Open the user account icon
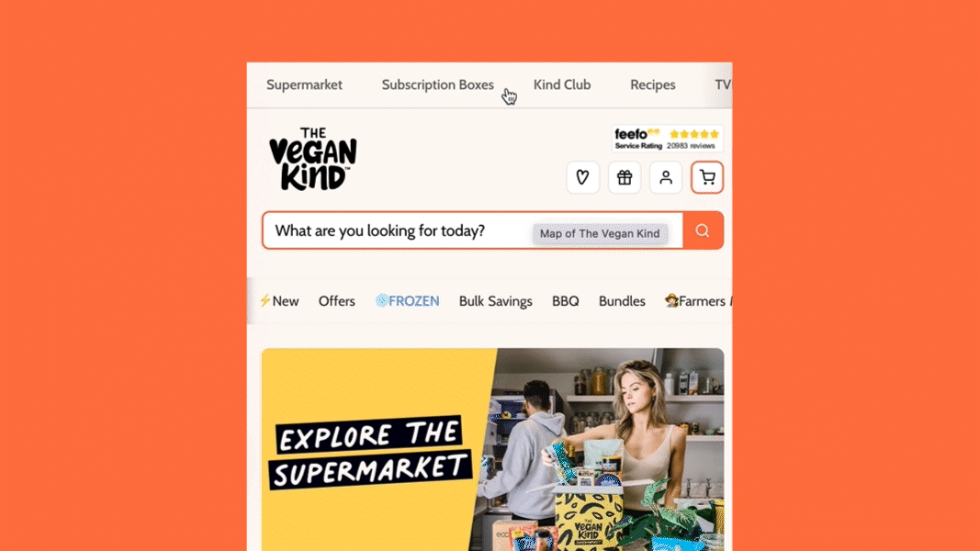Screen dimensions: 980x551 point(666,177)
